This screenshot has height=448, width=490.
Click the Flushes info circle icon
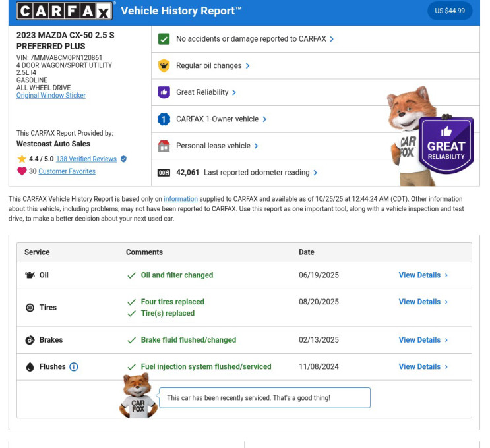pyautogui.click(x=74, y=367)
